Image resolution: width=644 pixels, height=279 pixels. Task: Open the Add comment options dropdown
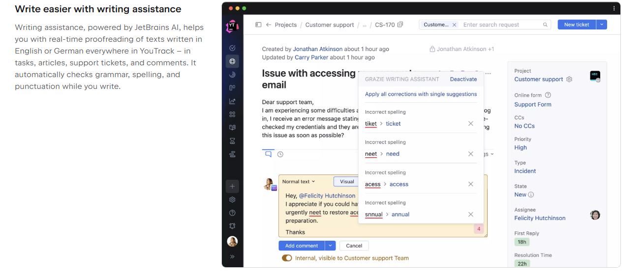click(x=331, y=246)
